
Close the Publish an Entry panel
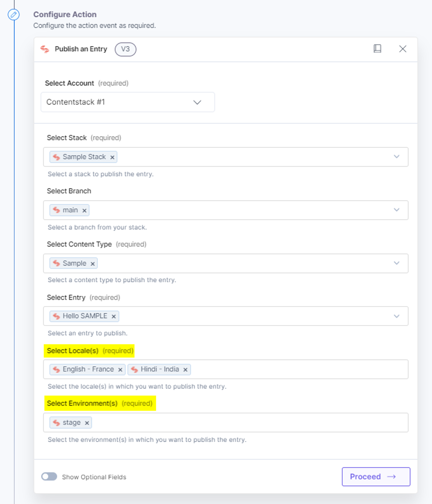point(403,49)
